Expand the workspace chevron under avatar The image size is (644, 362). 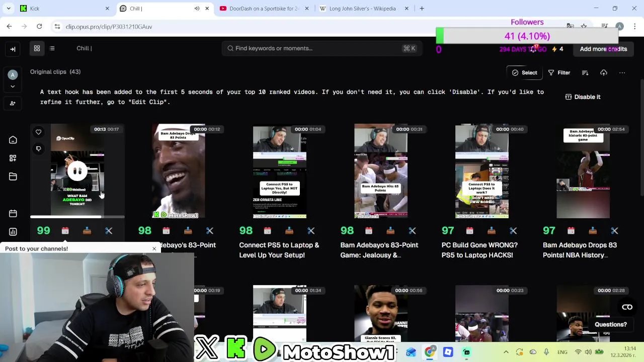pyautogui.click(x=13, y=86)
